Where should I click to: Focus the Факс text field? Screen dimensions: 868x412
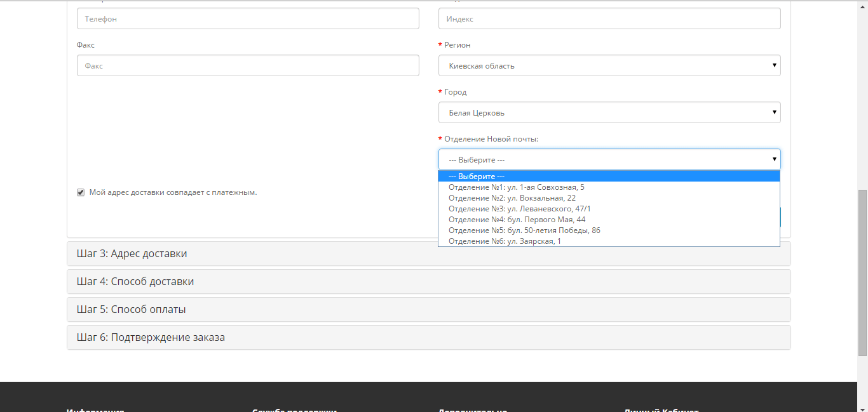pos(248,65)
